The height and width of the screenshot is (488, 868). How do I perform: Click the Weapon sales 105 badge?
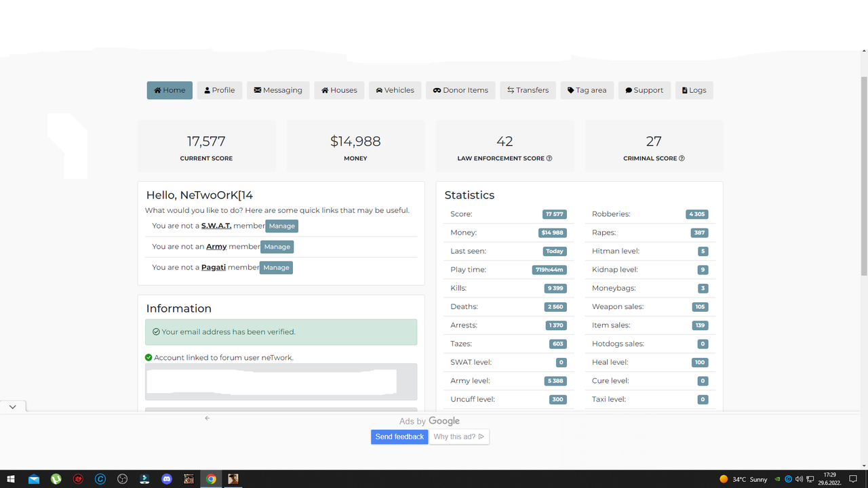701,307
